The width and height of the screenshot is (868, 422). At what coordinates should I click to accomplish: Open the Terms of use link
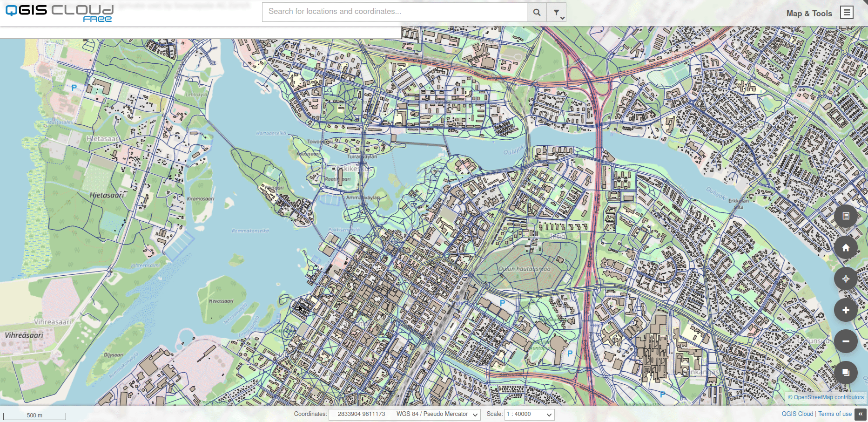click(835, 414)
